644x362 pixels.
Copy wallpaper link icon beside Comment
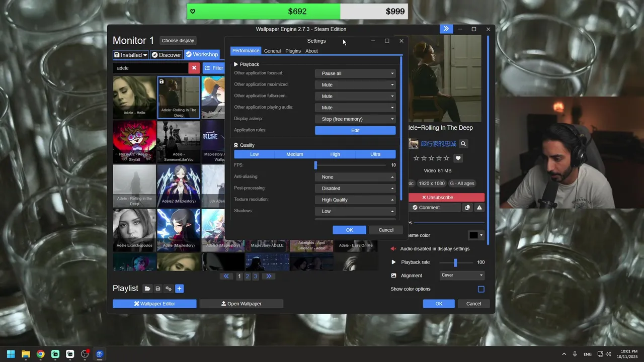[x=467, y=208]
